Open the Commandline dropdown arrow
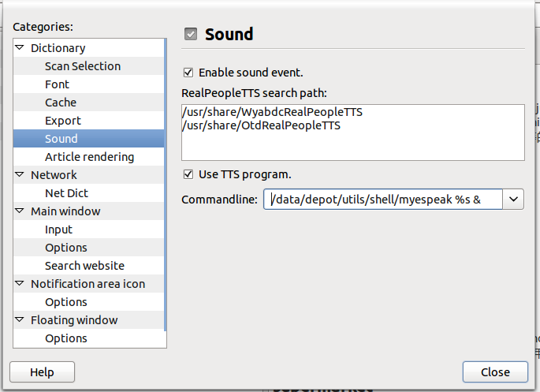The width and height of the screenshot is (540, 392). (514, 200)
